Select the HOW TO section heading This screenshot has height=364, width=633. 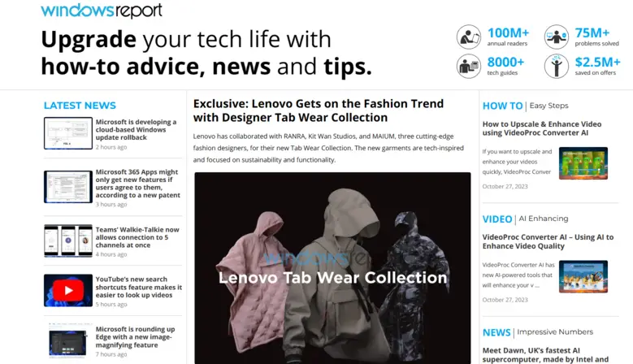(x=503, y=106)
